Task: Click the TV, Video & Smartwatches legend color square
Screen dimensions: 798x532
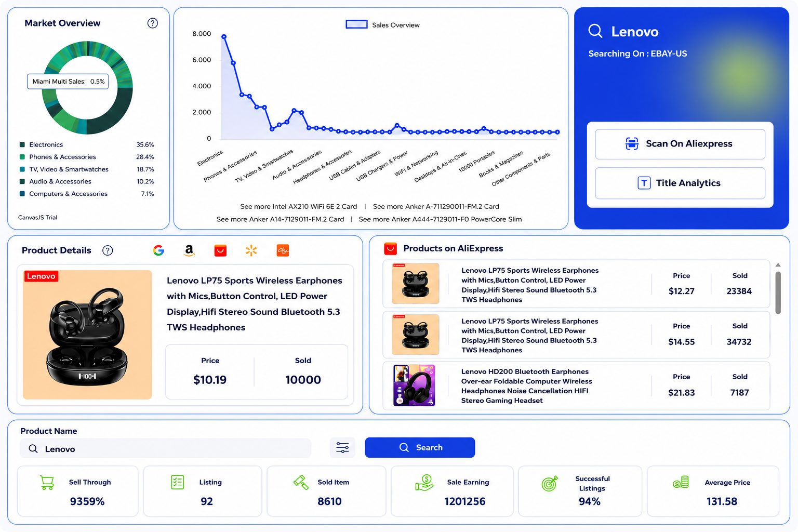Action: 22,169
